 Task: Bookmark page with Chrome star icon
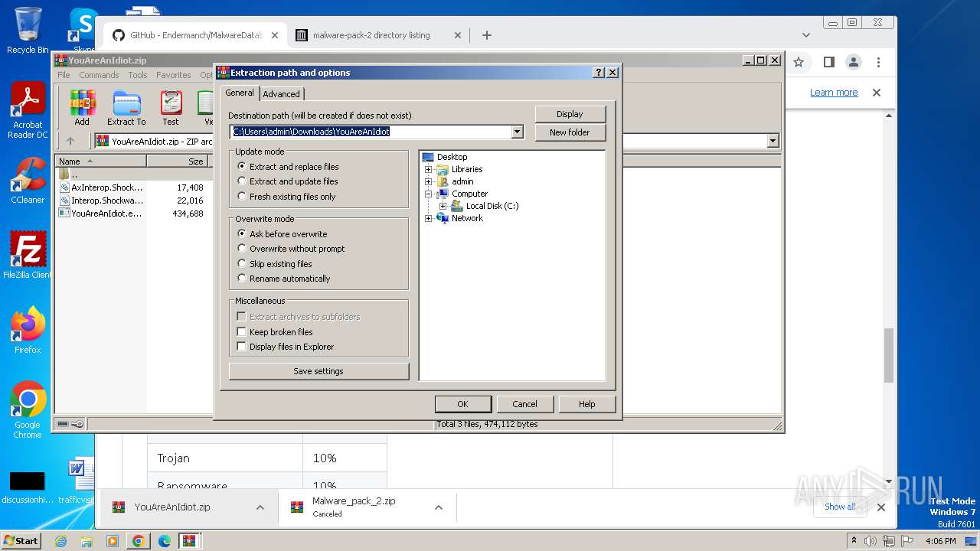click(x=799, y=62)
